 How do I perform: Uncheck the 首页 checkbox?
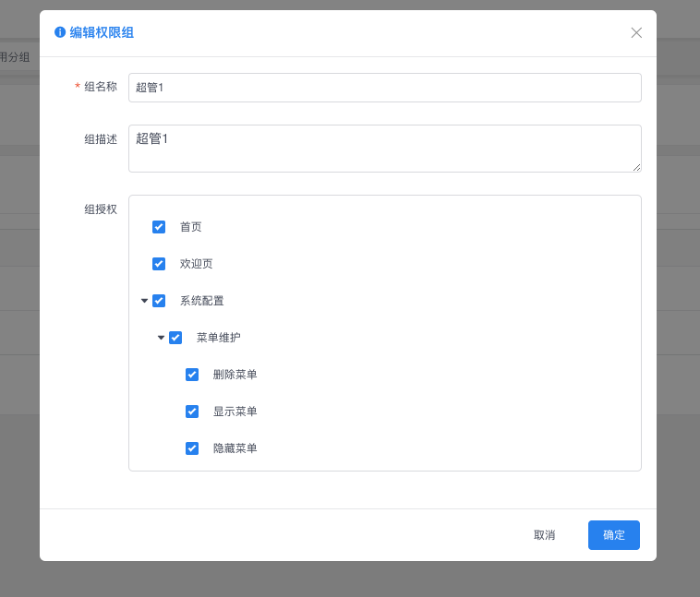pos(159,227)
